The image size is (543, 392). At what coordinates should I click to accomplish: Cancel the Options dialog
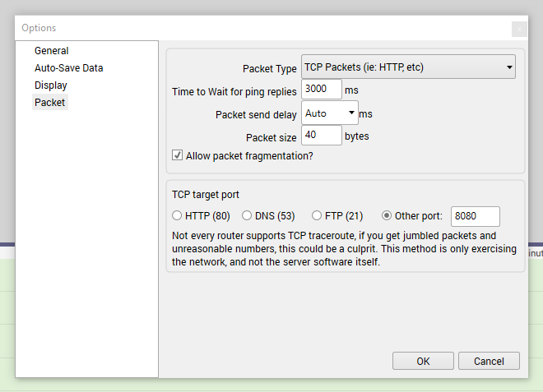click(489, 361)
